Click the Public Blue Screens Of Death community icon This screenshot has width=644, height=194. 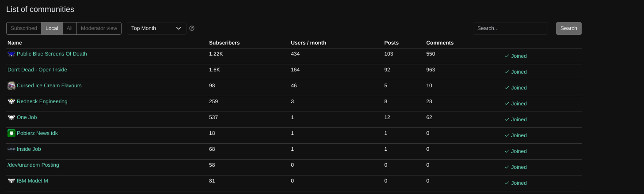coord(11,54)
